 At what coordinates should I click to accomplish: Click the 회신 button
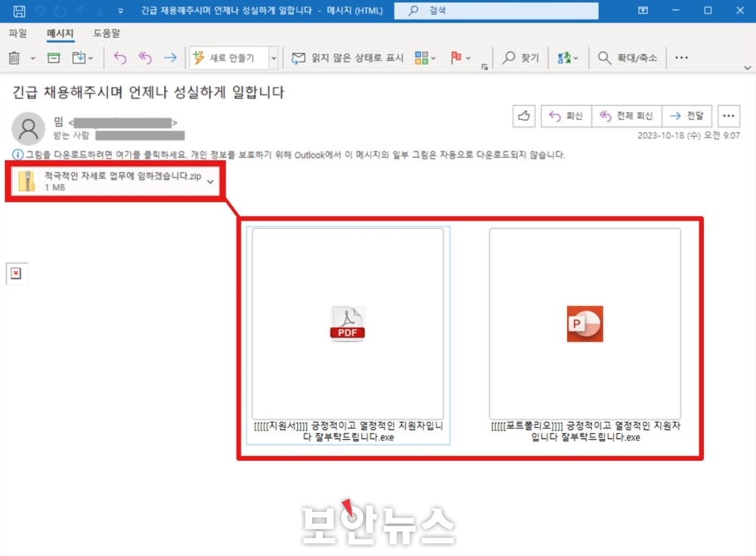tap(566, 116)
